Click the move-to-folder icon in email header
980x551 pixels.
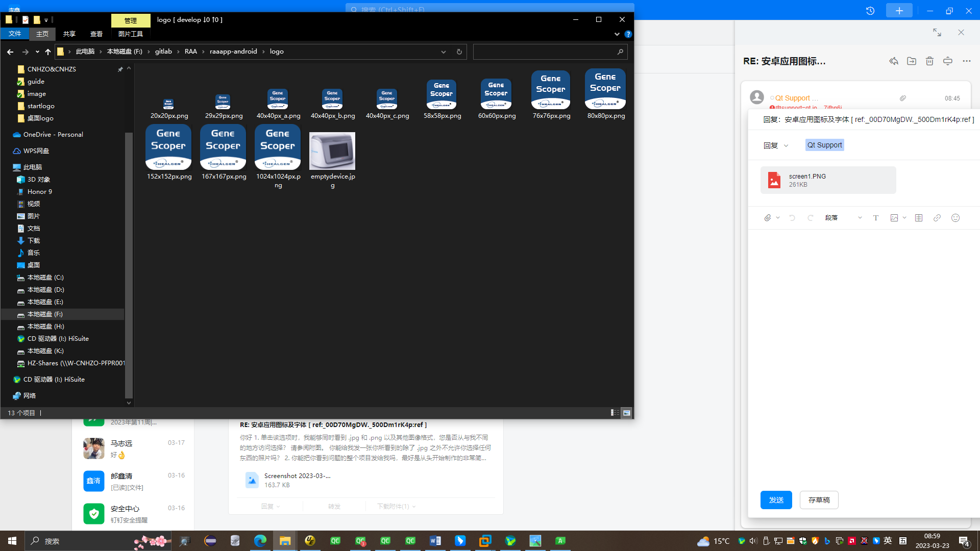pos(912,61)
